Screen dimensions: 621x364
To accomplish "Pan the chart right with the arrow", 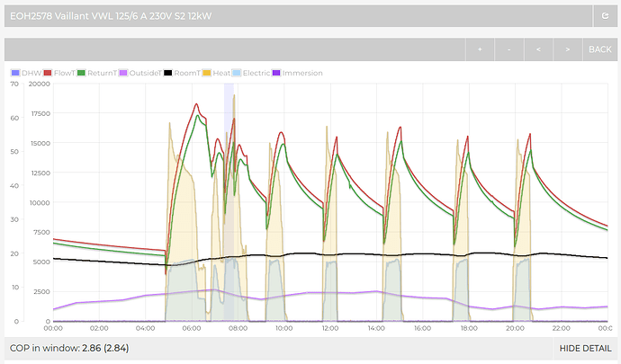I will (565, 49).
